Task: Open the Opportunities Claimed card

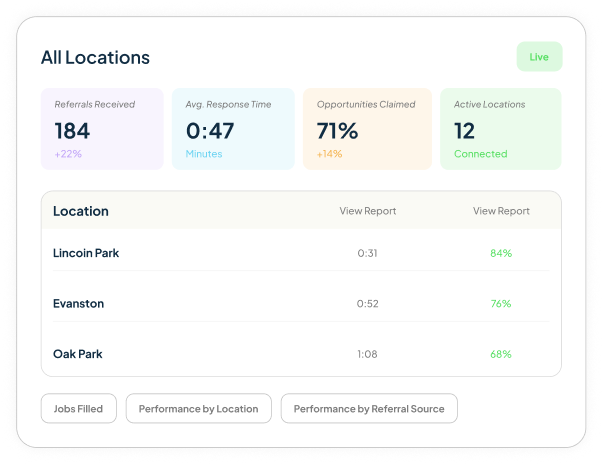Action: point(367,129)
